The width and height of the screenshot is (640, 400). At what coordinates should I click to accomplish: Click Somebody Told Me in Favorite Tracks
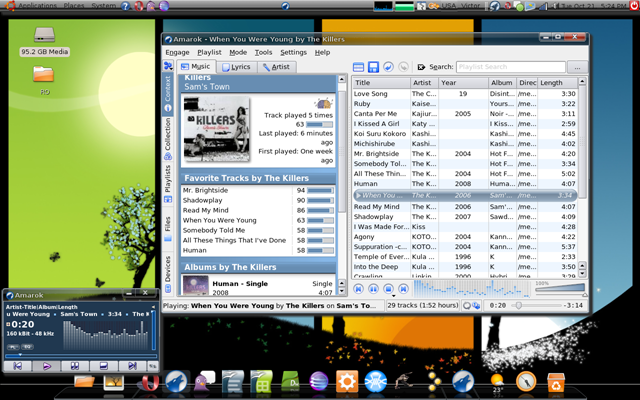pos(213,231)
